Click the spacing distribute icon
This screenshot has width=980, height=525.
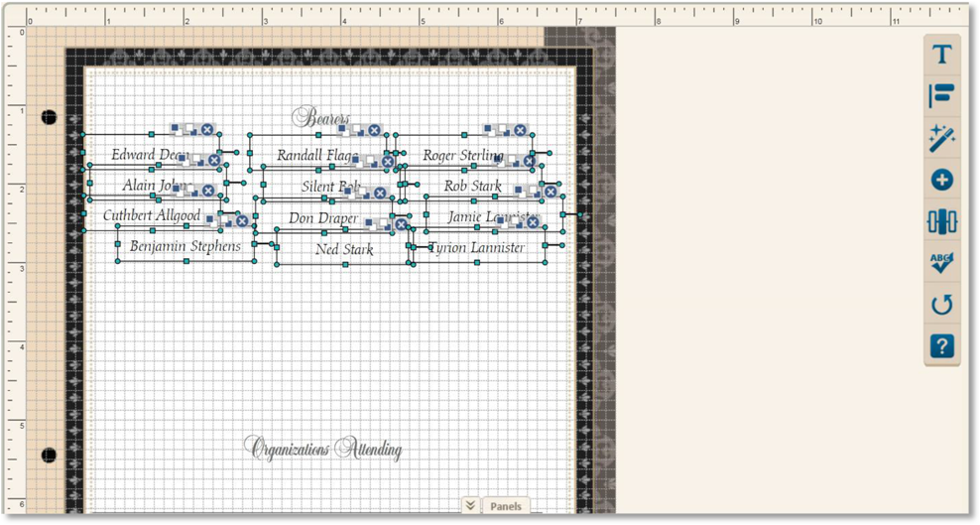[x=941, y=221]
